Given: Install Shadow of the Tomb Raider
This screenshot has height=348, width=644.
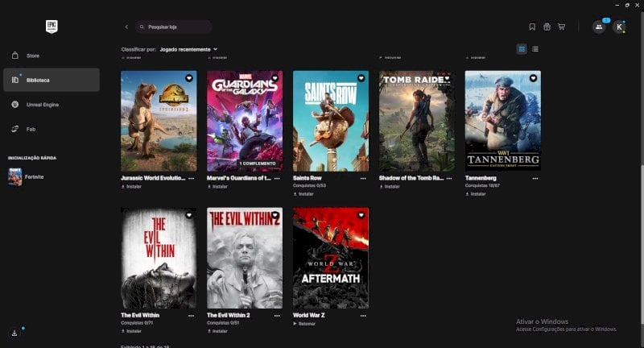Looking at the screenshot, I should [390, 187].
